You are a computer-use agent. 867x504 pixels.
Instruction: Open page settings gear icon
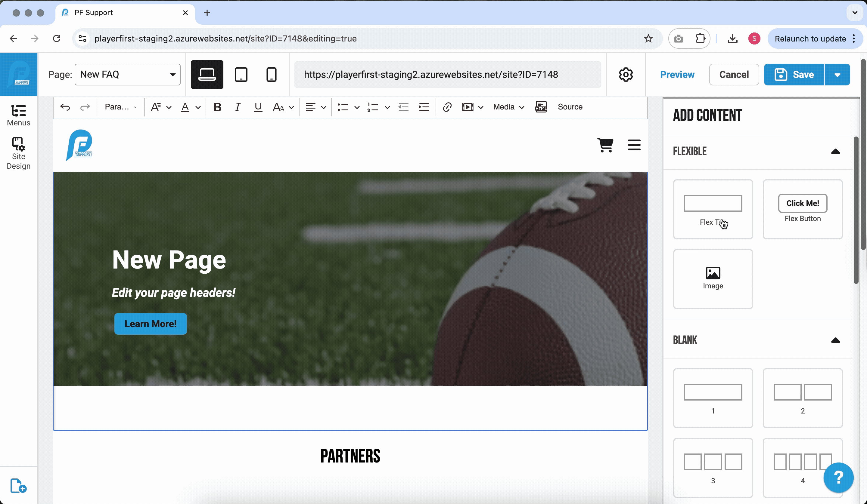626,75
